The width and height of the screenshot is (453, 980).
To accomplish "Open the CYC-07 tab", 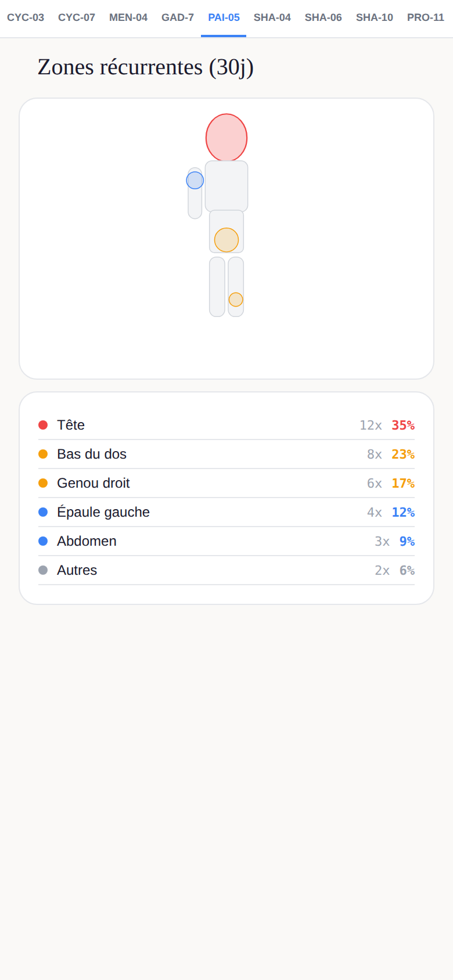I will [x=77, y=18].
